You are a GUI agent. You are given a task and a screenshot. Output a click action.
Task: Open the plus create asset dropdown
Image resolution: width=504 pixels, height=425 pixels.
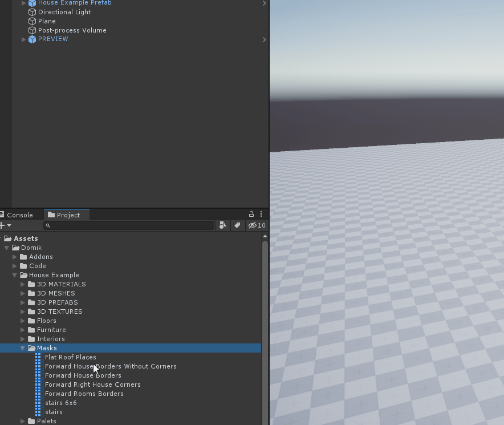[6, 225]
